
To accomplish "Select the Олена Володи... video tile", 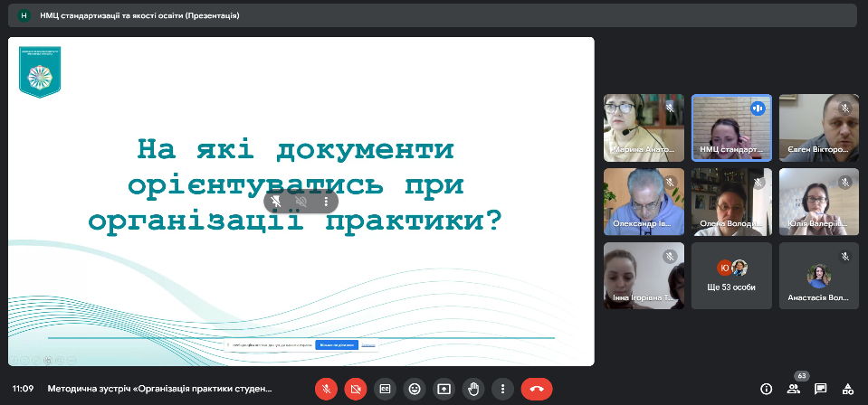I will tap(732, 202).
